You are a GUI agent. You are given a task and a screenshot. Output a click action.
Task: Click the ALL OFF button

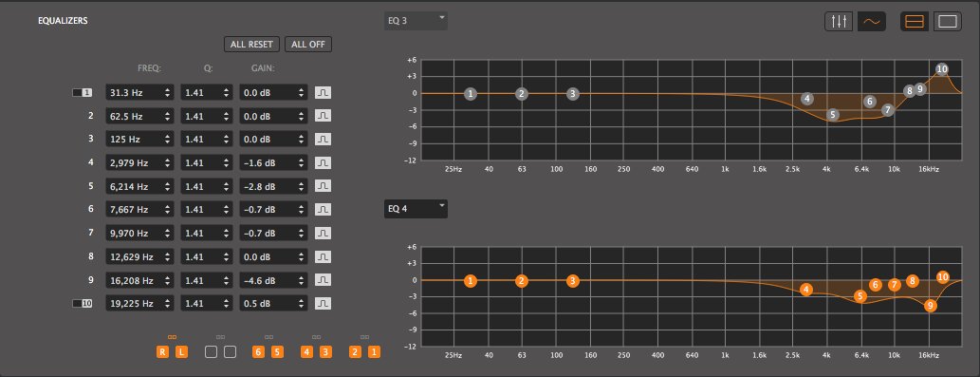308,45
